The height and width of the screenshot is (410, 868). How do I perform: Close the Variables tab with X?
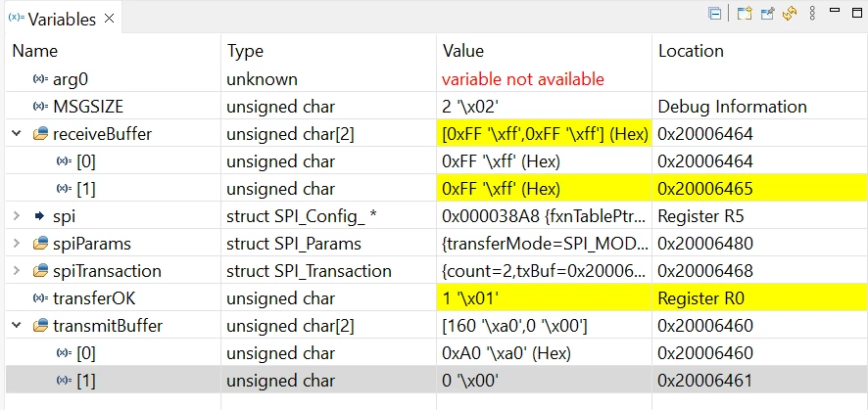point(109,19)
